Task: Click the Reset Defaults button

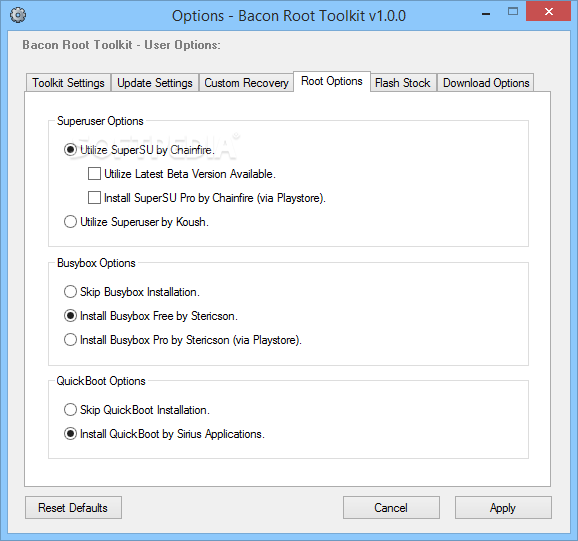Action: click(73, 507)
